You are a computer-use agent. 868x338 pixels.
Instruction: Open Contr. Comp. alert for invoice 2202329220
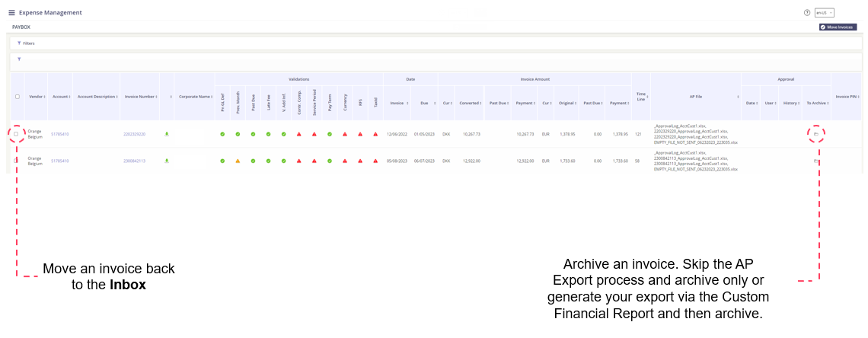click(x=299, y=134)
